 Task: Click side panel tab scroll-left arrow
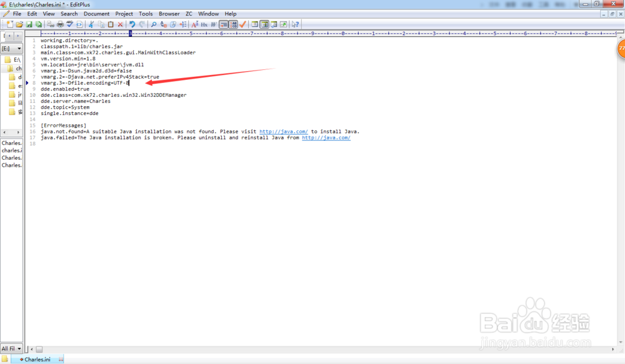[x=9, y=36]
